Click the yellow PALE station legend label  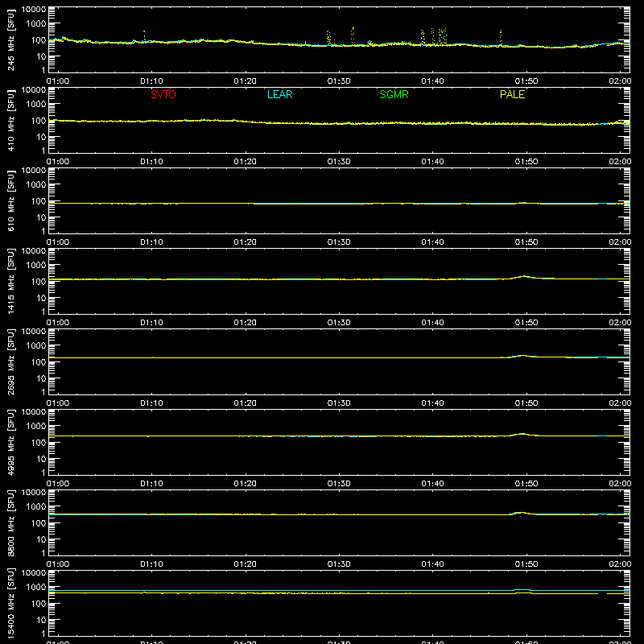512,94
